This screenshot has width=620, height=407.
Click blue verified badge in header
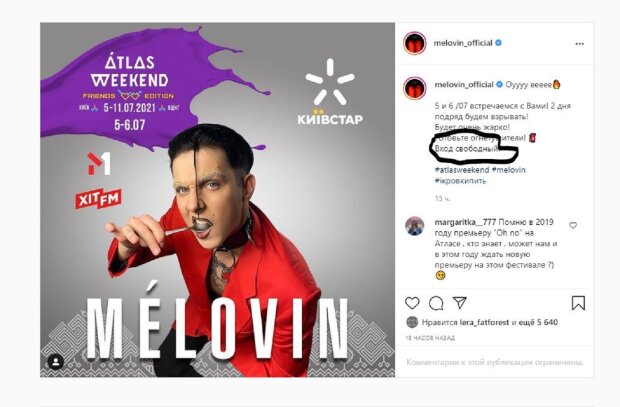498,43
